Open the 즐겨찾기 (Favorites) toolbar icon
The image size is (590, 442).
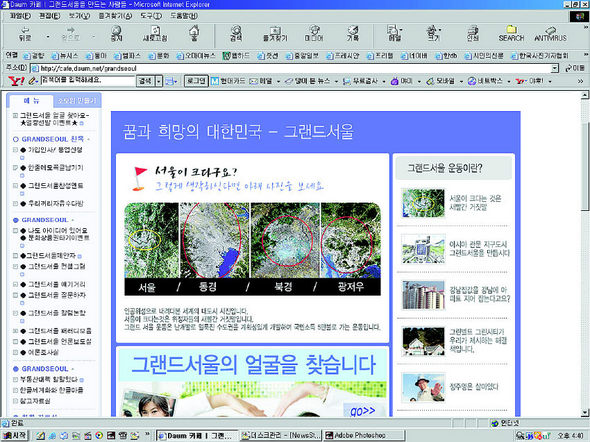pos(275,34)
